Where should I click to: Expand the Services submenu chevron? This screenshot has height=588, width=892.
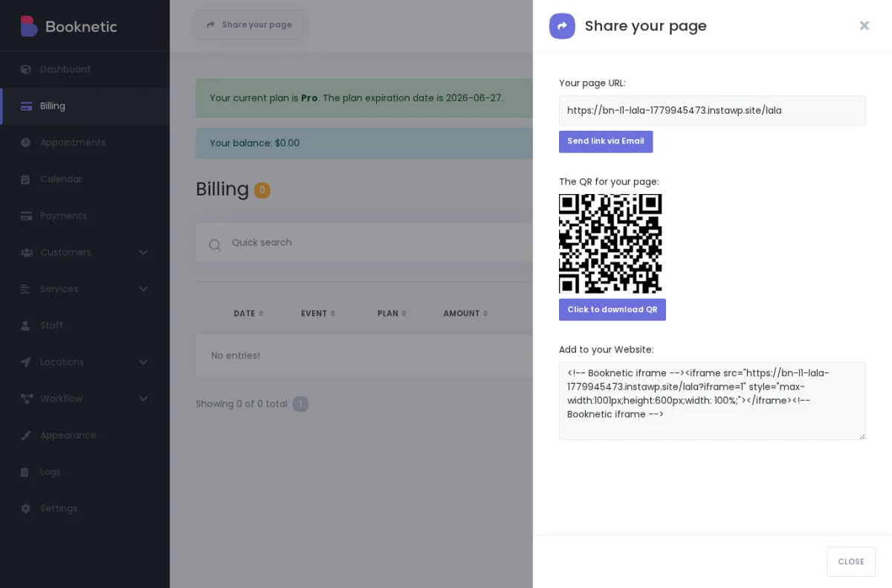143,288
